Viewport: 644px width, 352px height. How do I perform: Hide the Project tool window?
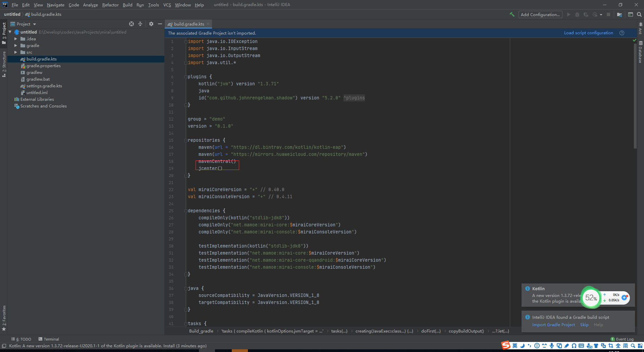click(x=160, y=24)
